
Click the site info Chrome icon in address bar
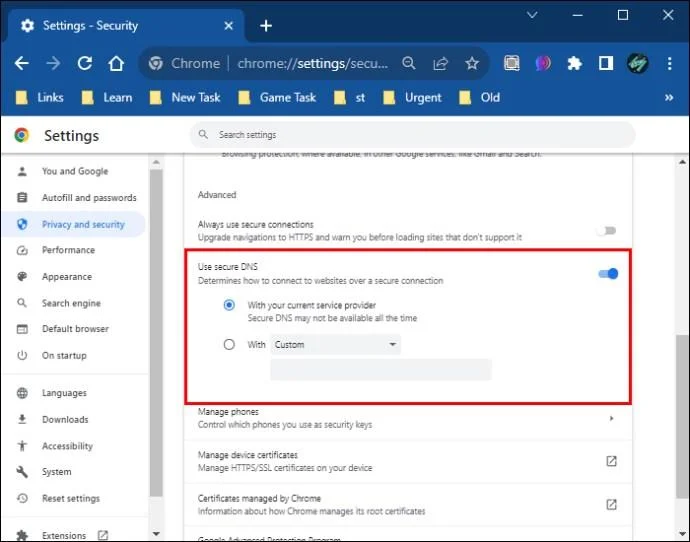click(x=156, y=63)
